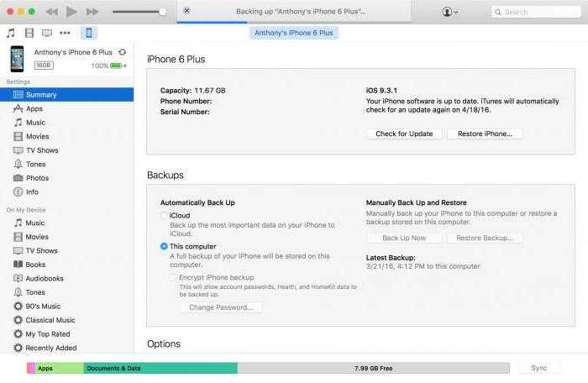This screenshot has width=588, height=383.
Task: Click the Apps segment of storage bar
Action: coord(60,369)
